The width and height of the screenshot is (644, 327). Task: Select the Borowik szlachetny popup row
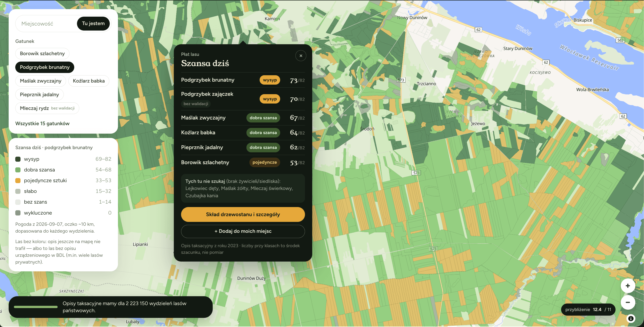point(243,163)
